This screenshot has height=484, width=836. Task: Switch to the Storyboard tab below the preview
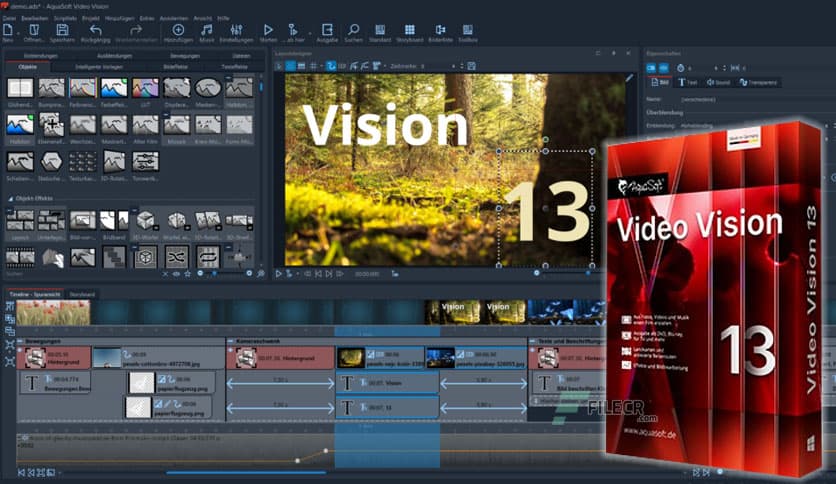click(82, 294)
